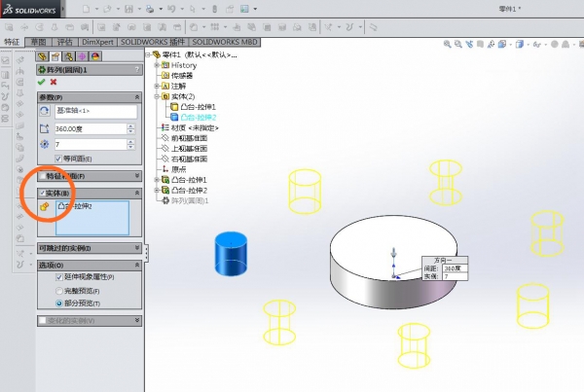
Task: Undo the last action with the Undo icon
Action: (x=171, y=9)
